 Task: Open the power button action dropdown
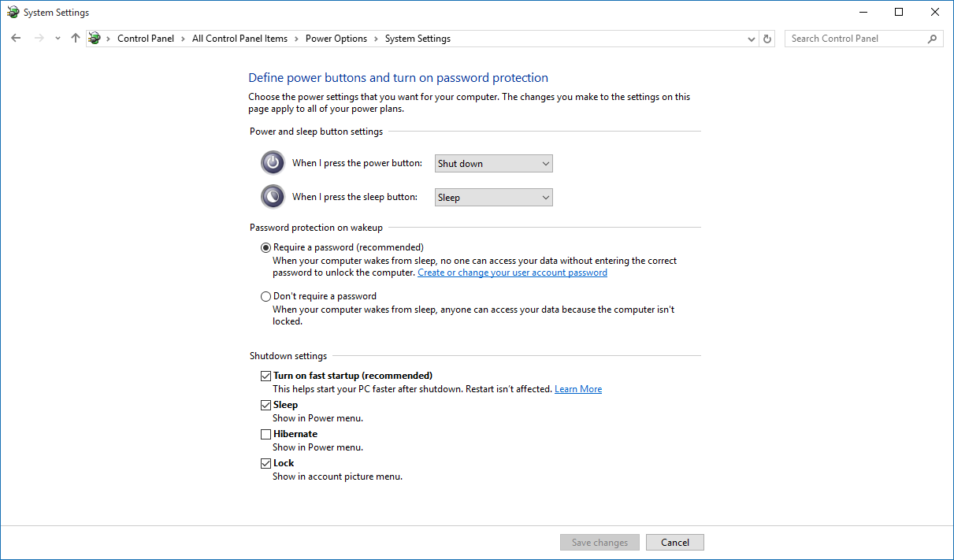(x=494, y=164)
